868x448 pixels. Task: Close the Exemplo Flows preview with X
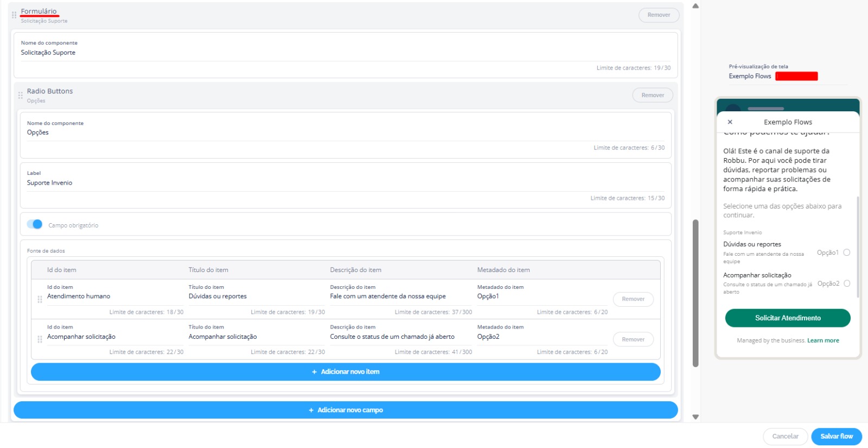point(730,122)
